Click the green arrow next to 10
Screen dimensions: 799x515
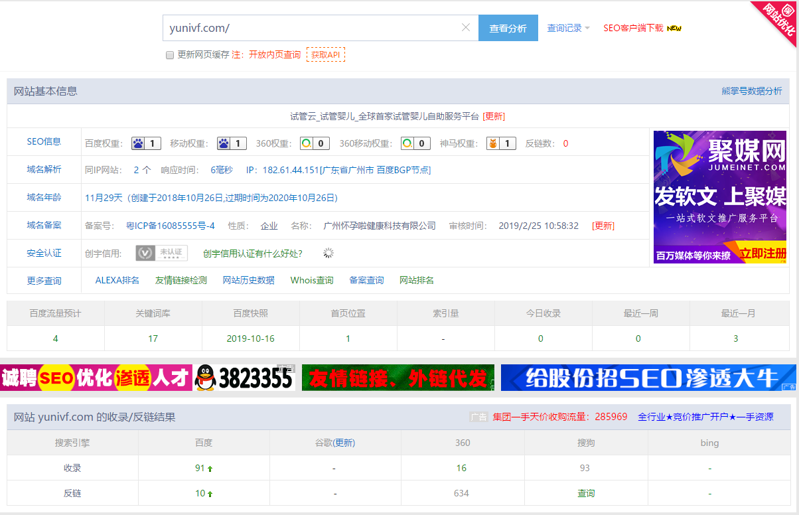point(210,494)
